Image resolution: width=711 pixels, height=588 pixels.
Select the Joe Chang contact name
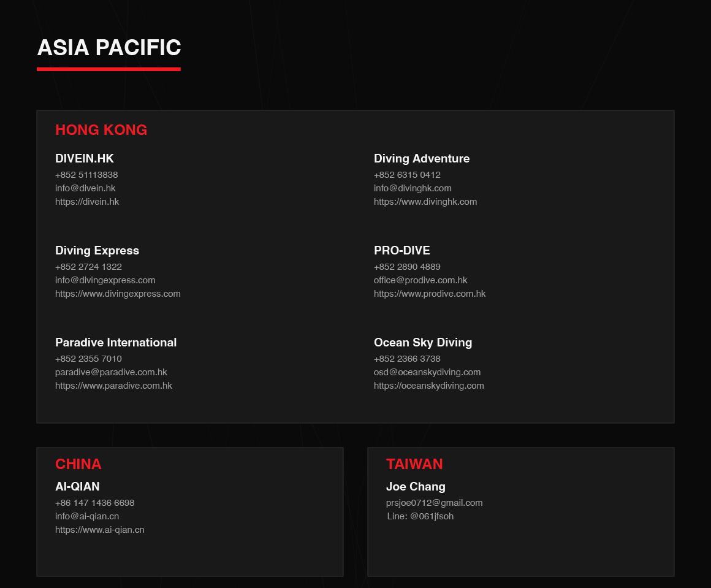416,486
